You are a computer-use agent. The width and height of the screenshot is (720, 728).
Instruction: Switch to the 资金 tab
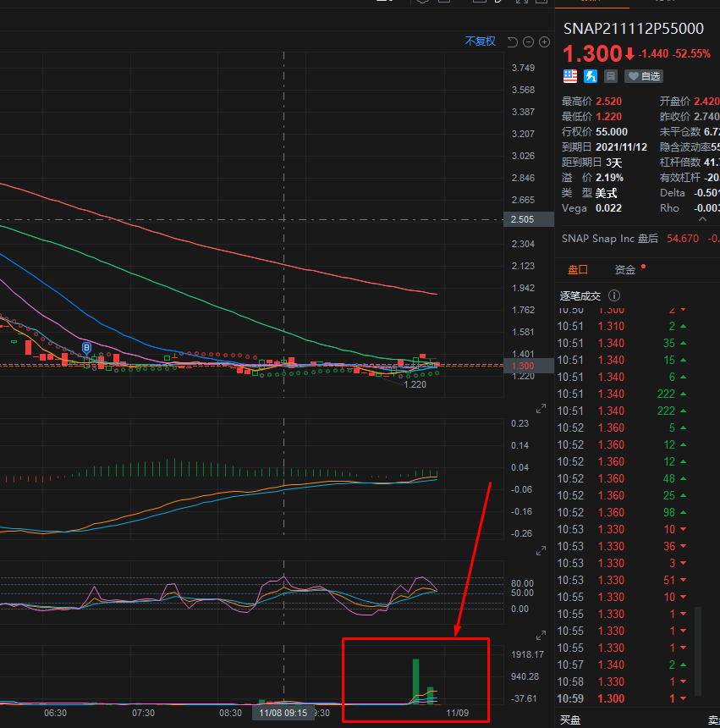point(625,270)
